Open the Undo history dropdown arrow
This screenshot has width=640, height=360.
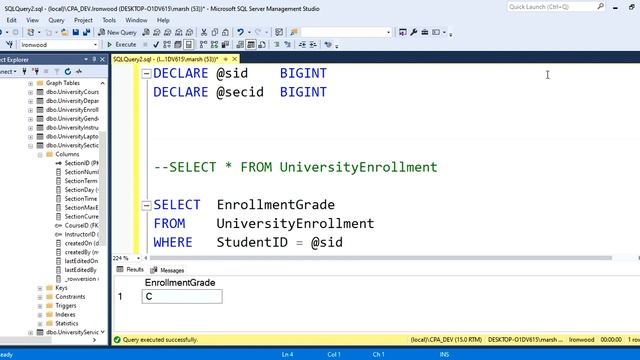[x=249, y=32]
